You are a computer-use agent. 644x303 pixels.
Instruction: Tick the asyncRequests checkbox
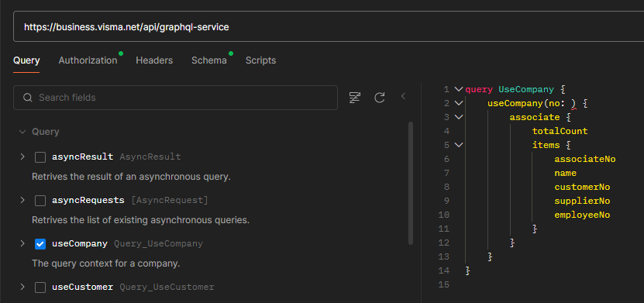click(x=40, y=201)
